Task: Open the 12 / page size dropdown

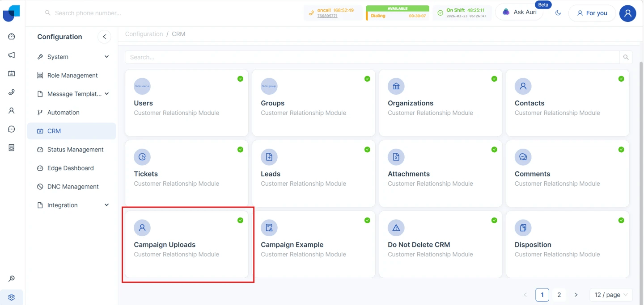Action: [x=611, y=295]
